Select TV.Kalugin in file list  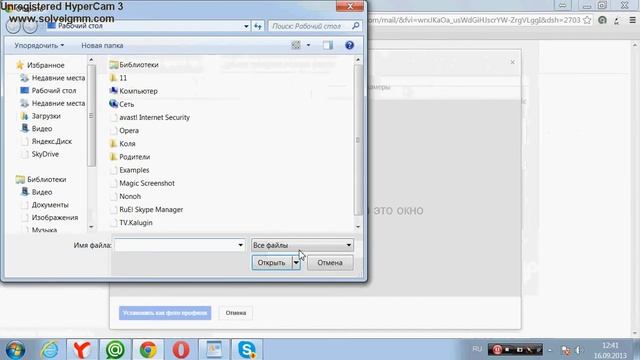point(136,222)
